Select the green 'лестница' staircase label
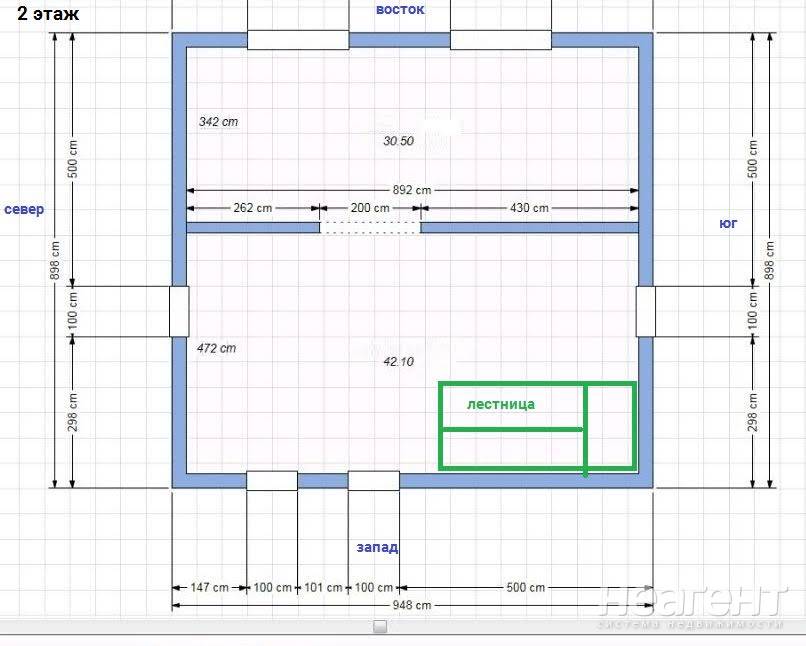The height and width of the screenshot is (646, 806). click(x=501, y=405)
